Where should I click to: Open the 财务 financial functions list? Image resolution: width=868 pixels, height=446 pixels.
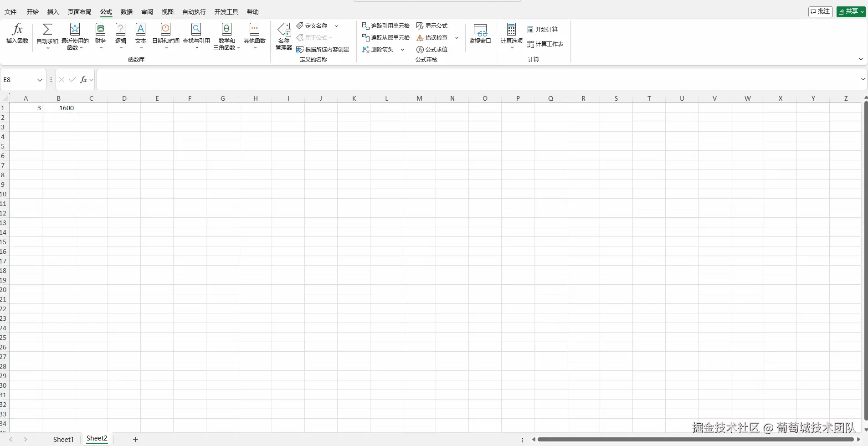pyautogui.click(x=101, y=36)
